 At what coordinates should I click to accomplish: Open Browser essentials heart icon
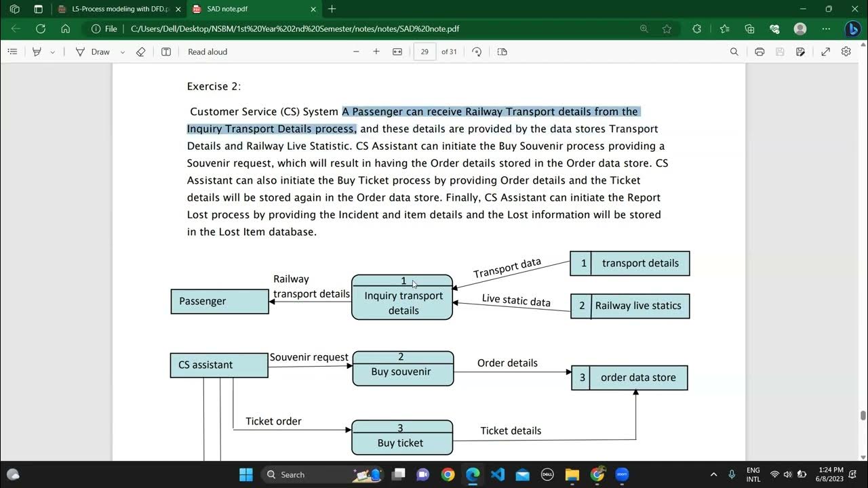774,29
